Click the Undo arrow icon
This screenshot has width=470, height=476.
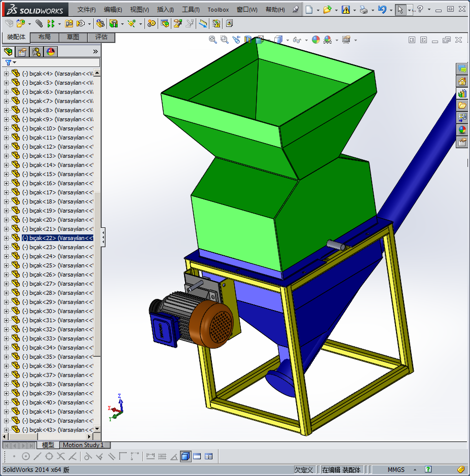tap(382, 10)
